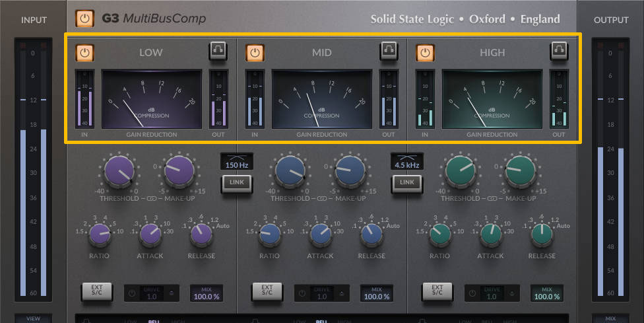644x323 pixels.
Task: Toggle LOW band EXT S/C button
Action: coord(96,292)
